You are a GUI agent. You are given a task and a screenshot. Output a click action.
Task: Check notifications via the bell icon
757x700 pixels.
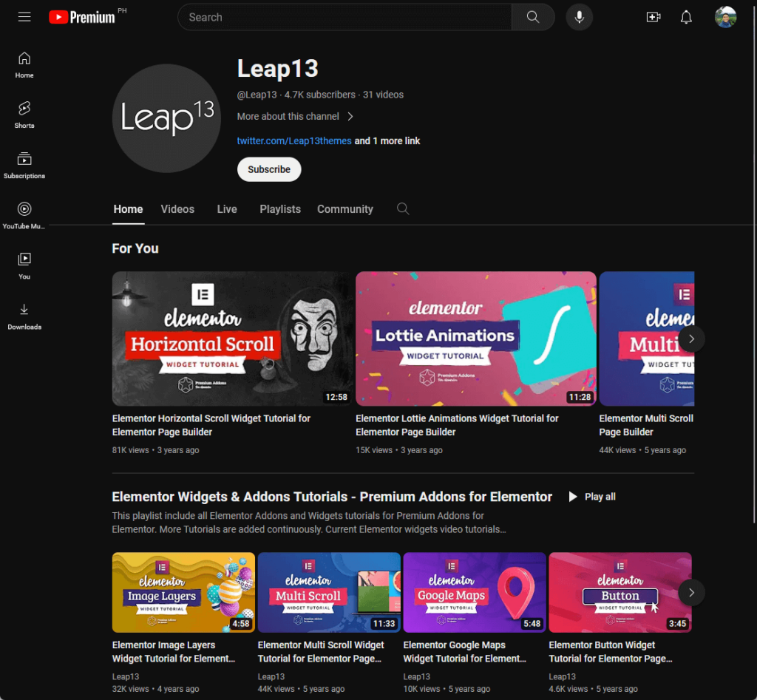(686, 16)
